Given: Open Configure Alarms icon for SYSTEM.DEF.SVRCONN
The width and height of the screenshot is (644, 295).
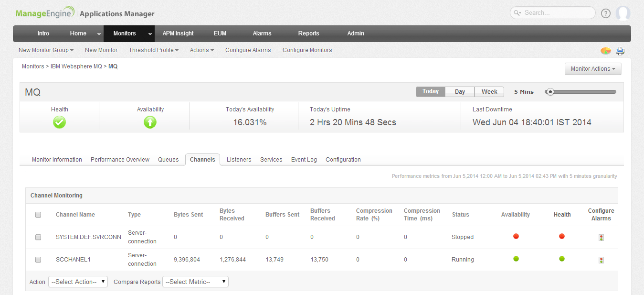Looking at the screenshot, I should 601,238.
